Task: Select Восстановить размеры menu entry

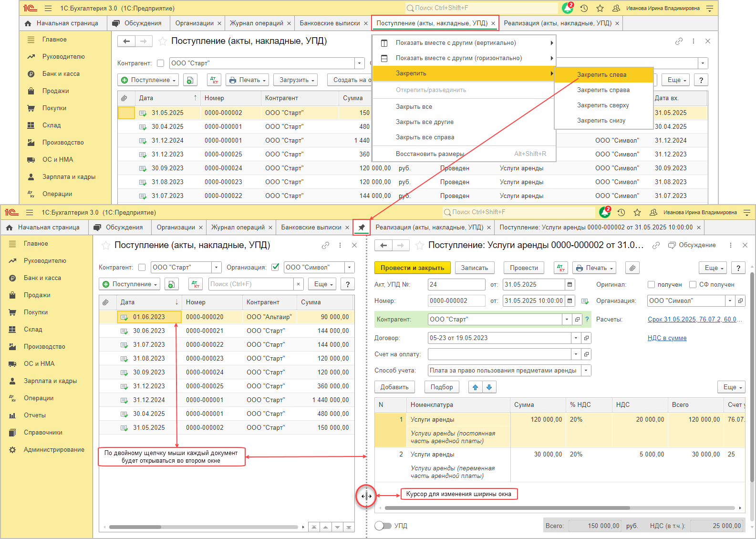Action: tap(430, 154)
